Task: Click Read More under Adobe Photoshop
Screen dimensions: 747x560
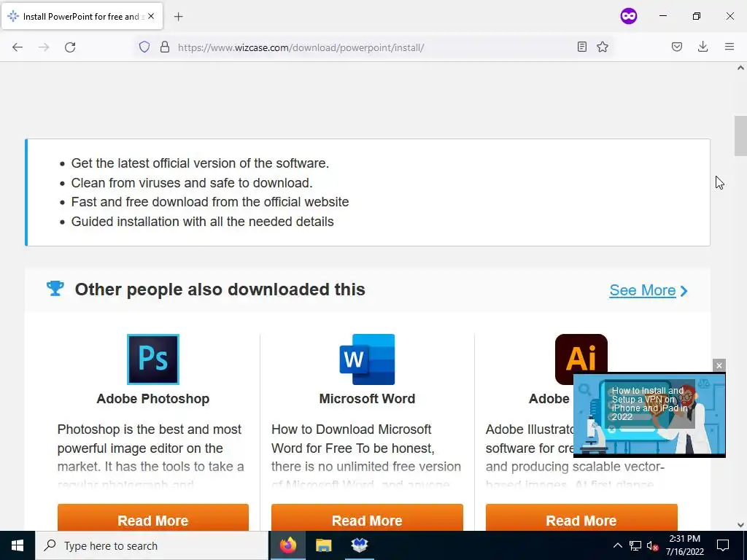Action: [153, 519]
